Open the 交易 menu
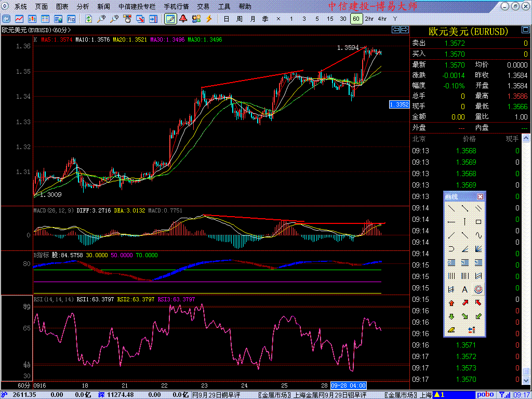Image resolution: width=532 pixels, height=399 pixels. tap(203, 7)
